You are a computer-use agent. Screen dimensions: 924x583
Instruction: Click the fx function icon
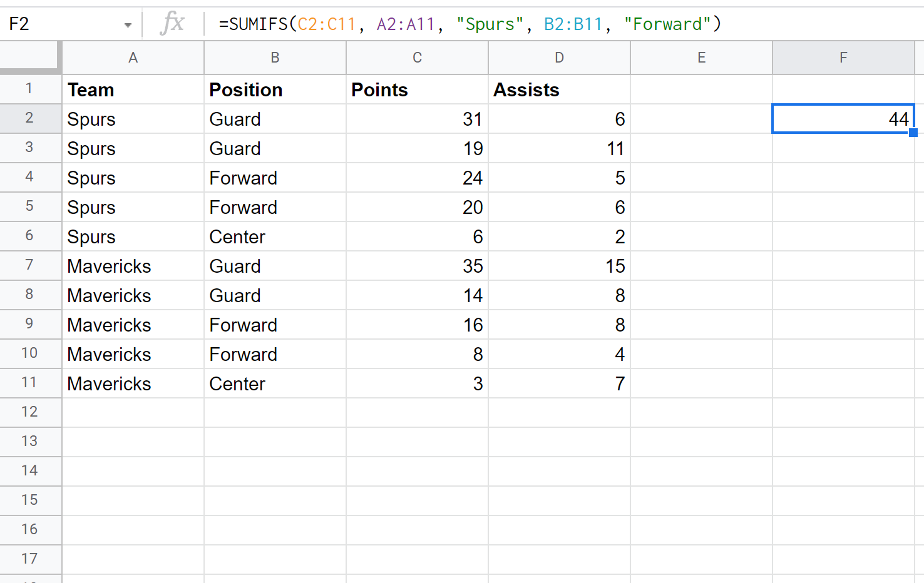pyautogui.click(x=172, y=24)
